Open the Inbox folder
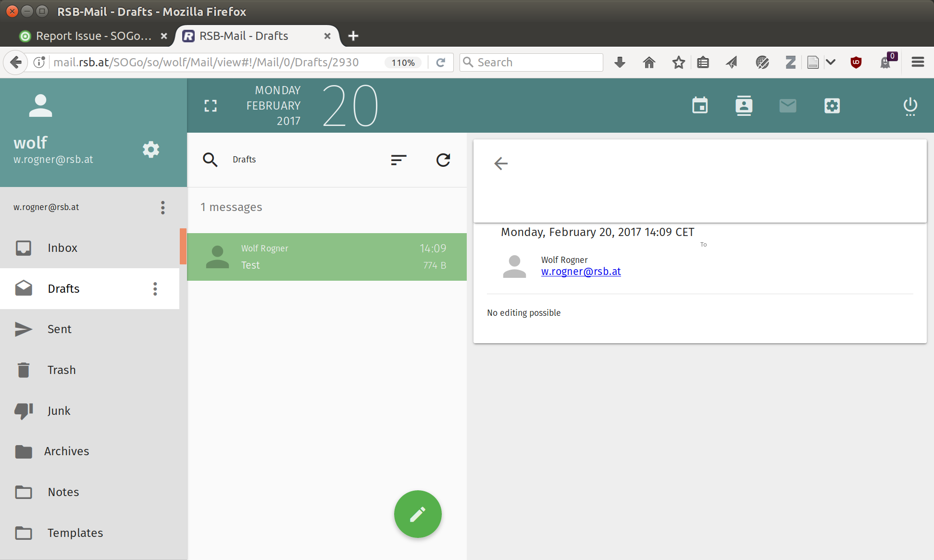 coord(62,248)
